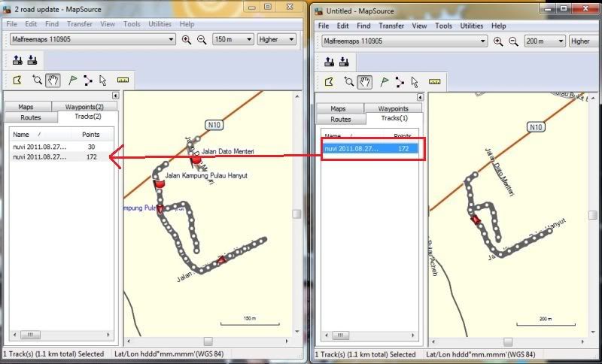Select the Hand pan tool in Untitled window

click(365, 82)
